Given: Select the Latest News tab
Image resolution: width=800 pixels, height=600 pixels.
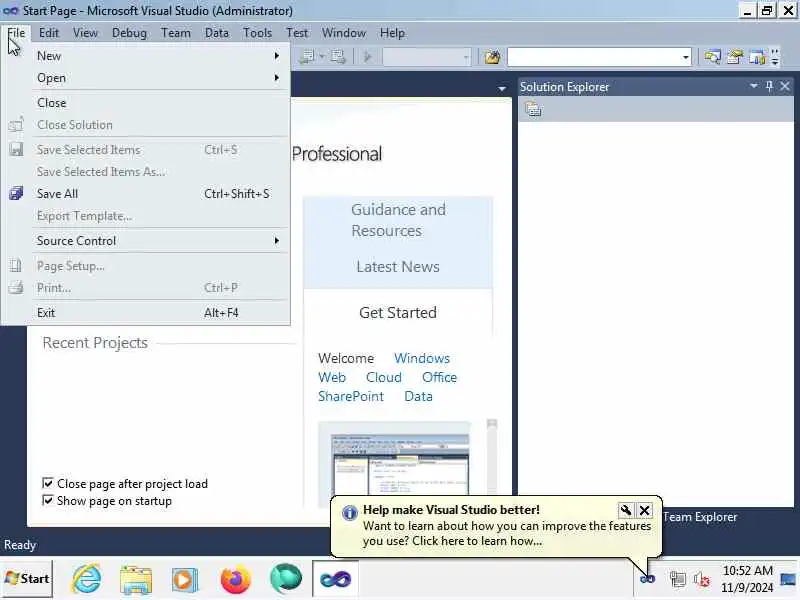Looking at the screenshot, I should click(x=397, y=266).
